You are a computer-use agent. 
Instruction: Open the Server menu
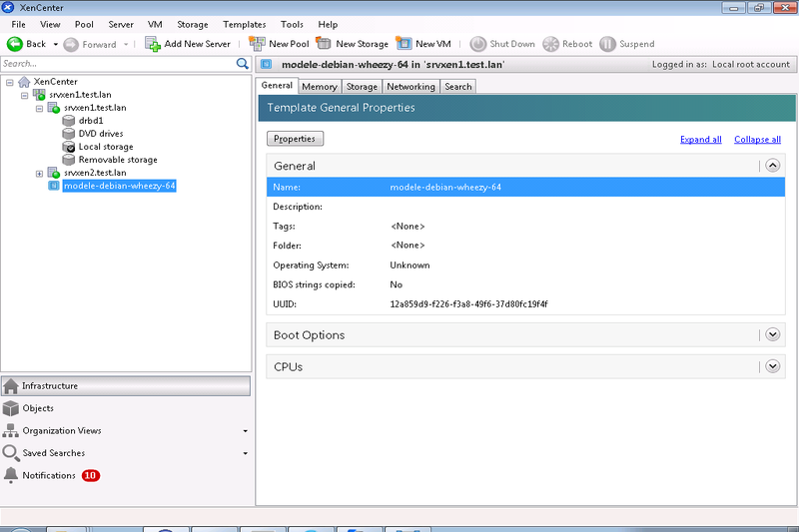coord(121,24)
